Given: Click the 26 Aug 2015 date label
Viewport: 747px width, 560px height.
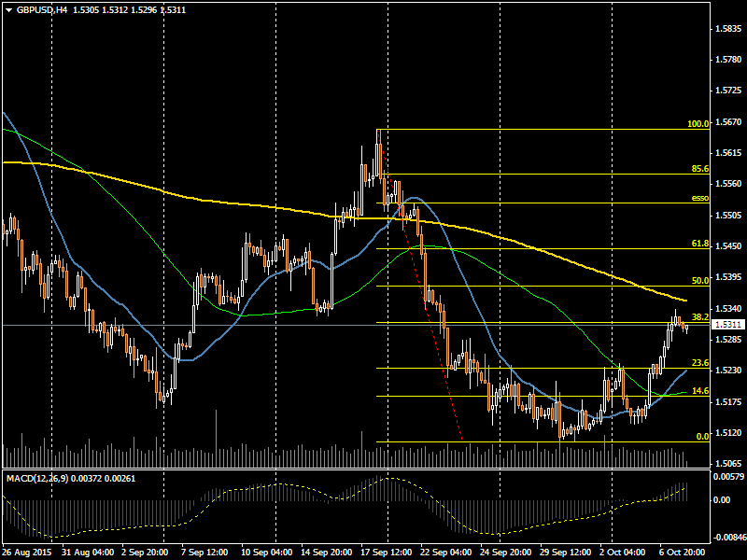Looking at the screenshot, I should pos(26,552).
